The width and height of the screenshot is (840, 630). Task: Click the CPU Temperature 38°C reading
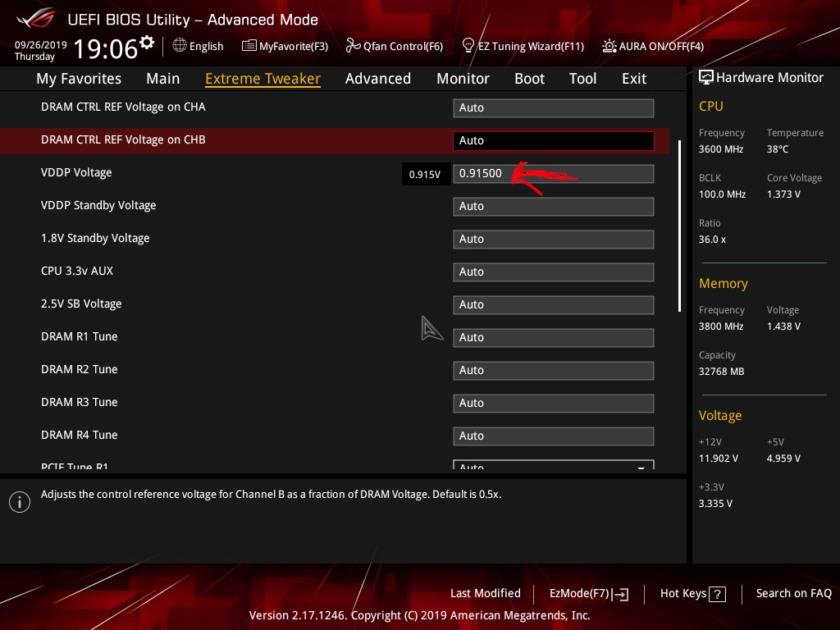778,149
